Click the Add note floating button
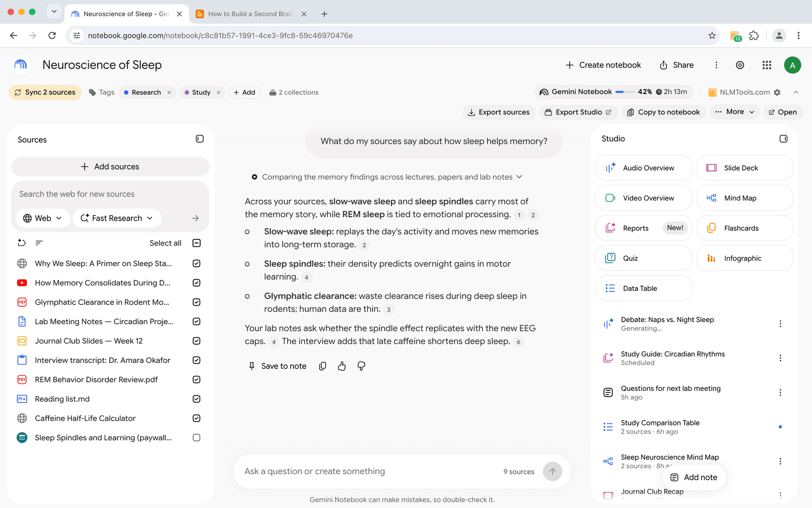This screenshot has width=812, height=508. tap(694, 478)
